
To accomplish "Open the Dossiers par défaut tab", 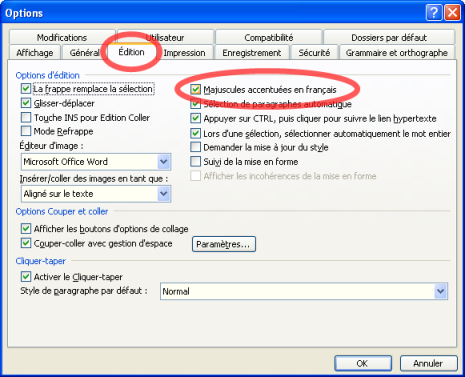I will pyautogui.click(x=389, y=37).
